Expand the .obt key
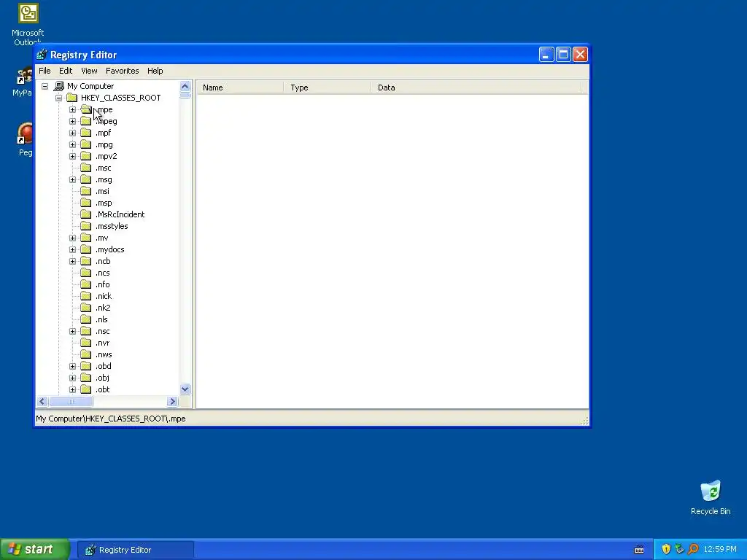This screenshot has width=747, height=560. coord(72,389)
